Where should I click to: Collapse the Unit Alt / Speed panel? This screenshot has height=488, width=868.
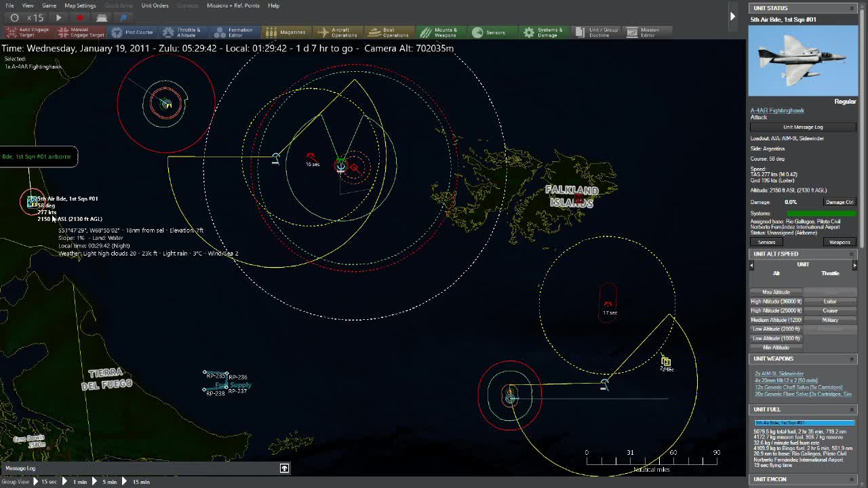point(852,253)
